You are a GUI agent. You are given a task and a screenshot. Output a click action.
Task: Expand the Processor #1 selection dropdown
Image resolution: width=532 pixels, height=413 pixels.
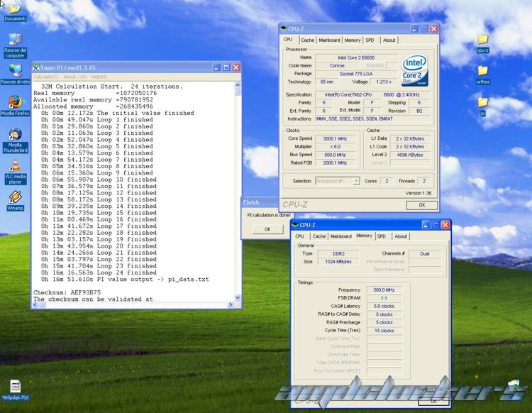pos(356,181)
